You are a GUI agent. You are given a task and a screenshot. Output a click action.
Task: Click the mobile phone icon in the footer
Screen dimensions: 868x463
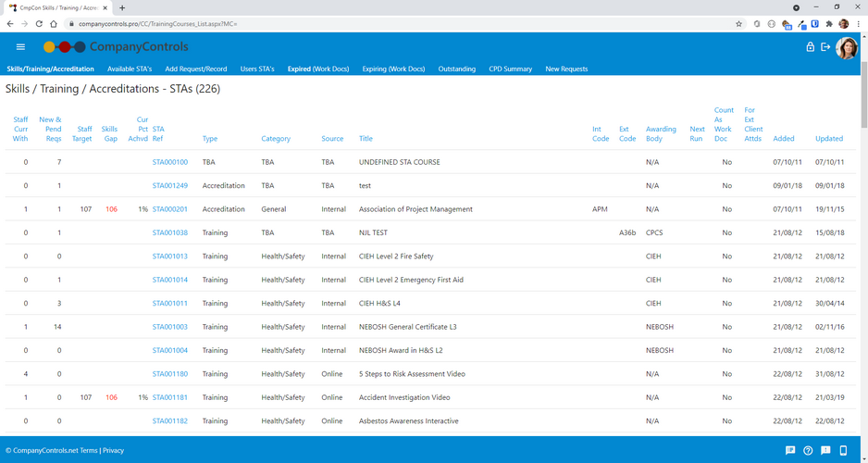[x=843, y=450]
